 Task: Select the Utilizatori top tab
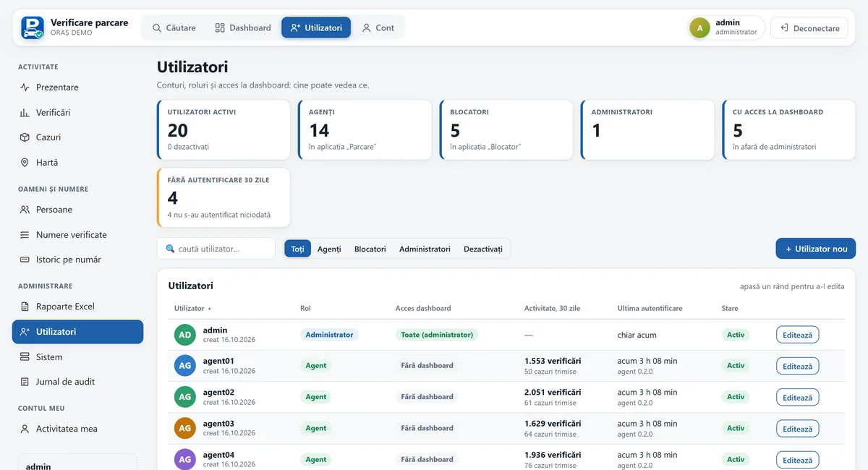tap(316, 27)
